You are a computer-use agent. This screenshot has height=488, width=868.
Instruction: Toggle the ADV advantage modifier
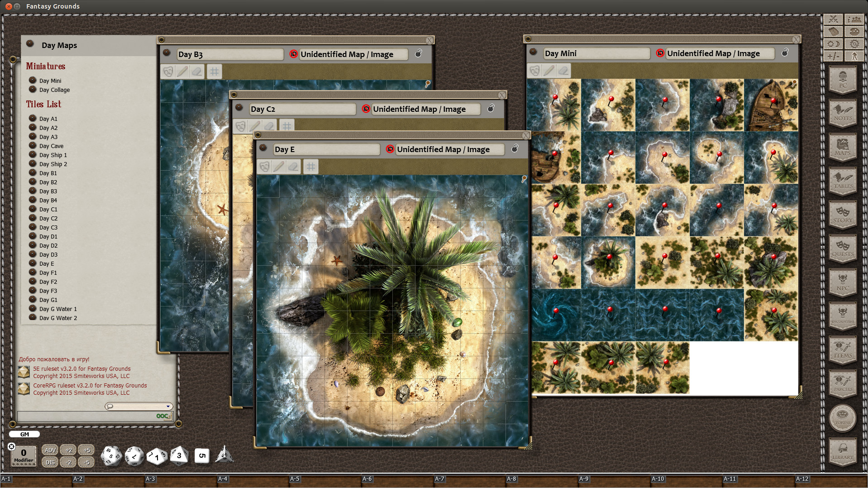tap(50, 450)
